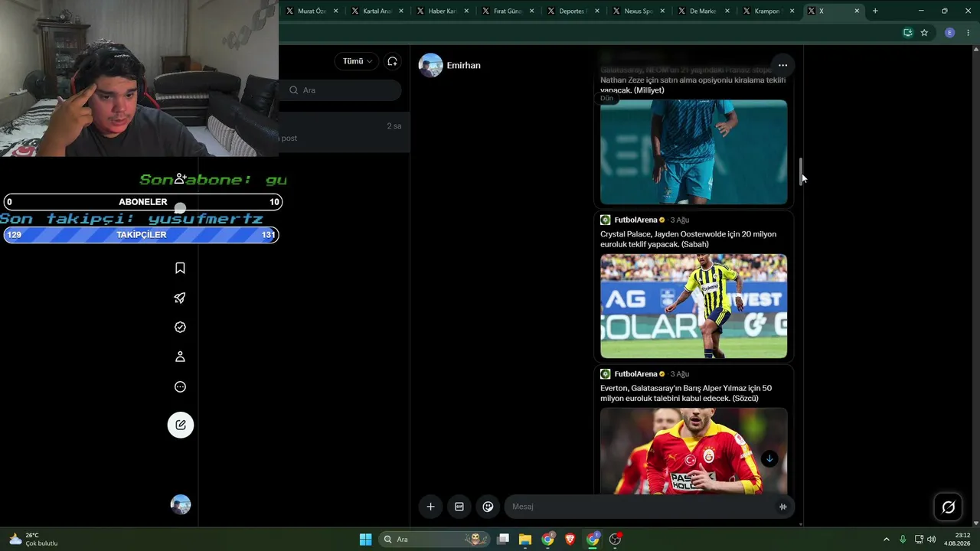This screenshot has height=551, width=980.
Task: Open the emoji picker in message composer
Action: pyautogui.click(x=488, y=507)
